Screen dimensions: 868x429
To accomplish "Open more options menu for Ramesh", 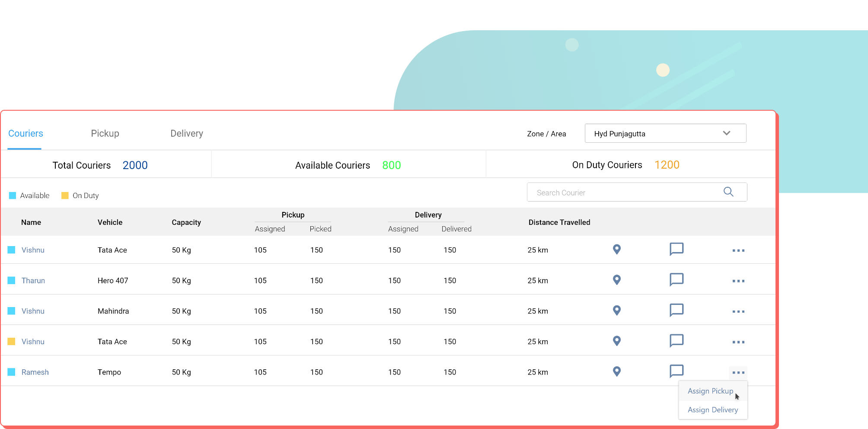I will pos(738,372).
